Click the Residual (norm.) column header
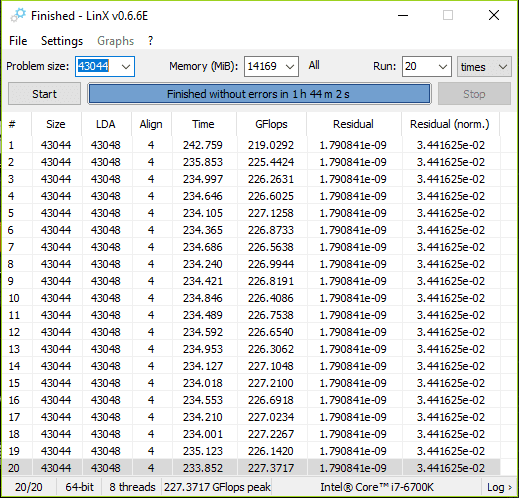Screen dimensions: 519x498 450,124
